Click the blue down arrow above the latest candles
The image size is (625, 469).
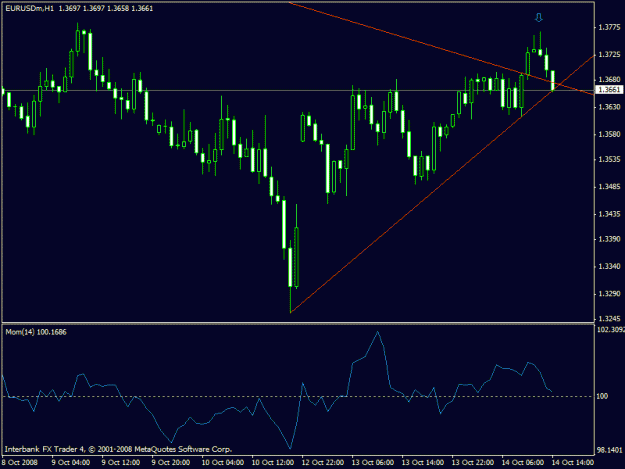(x=539, y=17)
